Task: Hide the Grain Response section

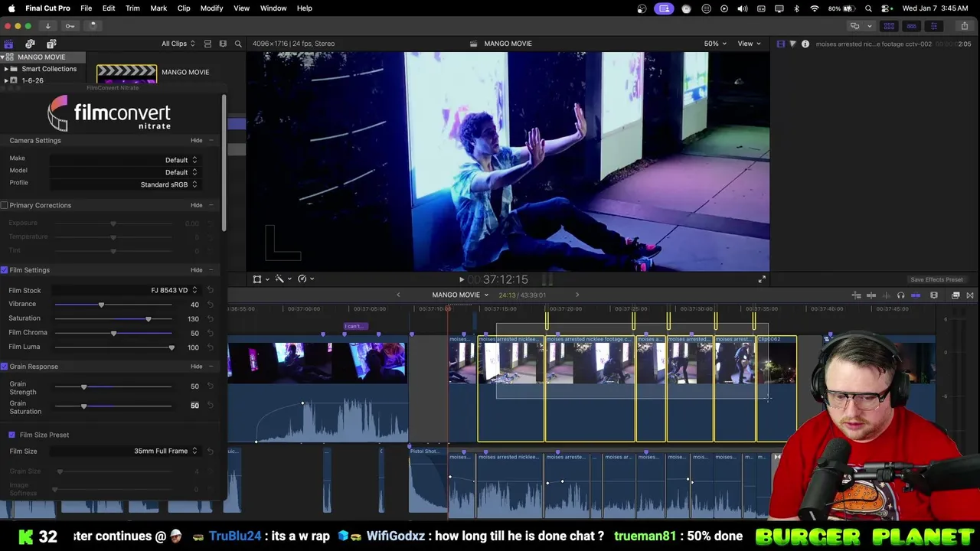Action: coord(197,367)
